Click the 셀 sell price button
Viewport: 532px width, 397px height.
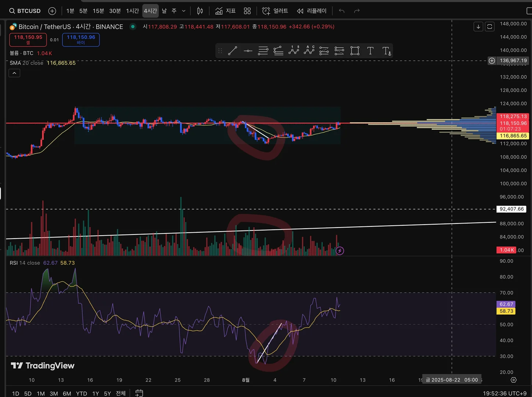coord(28,40)
